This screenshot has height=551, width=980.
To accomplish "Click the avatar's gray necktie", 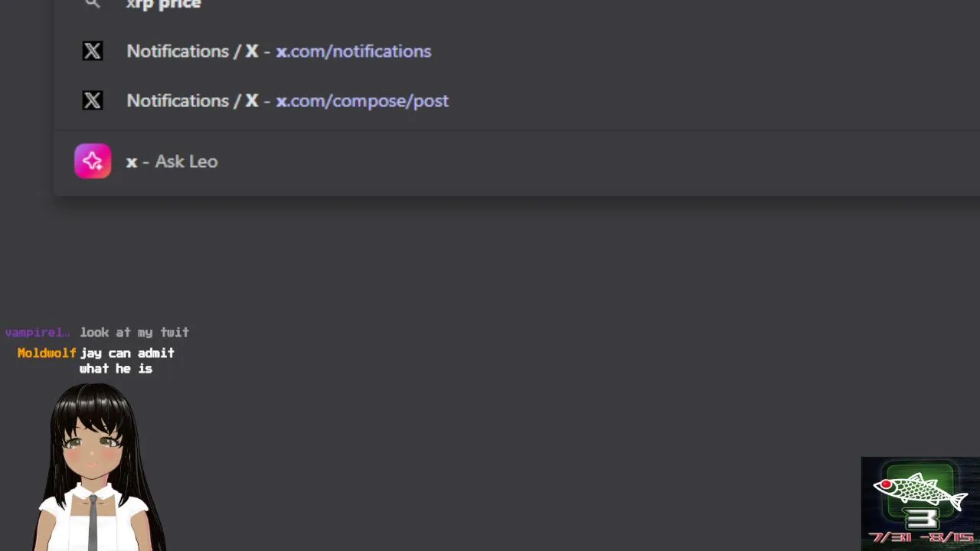I will tap(93, 522).
